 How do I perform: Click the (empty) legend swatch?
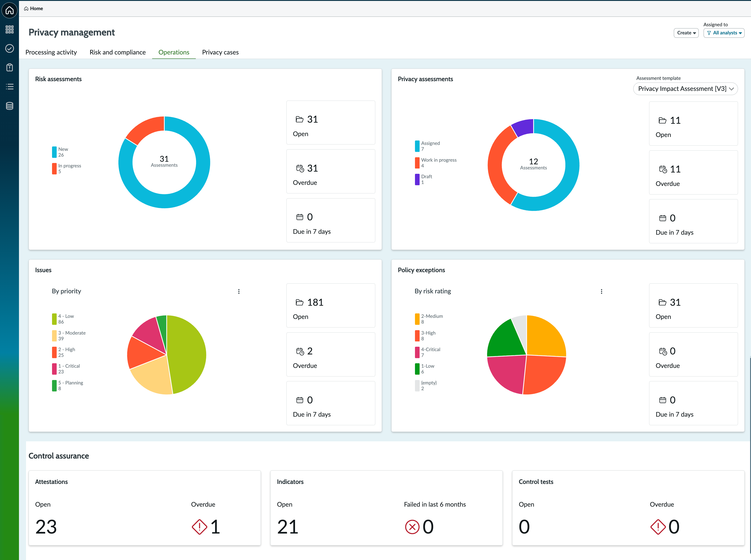click(x=417, y=386)
